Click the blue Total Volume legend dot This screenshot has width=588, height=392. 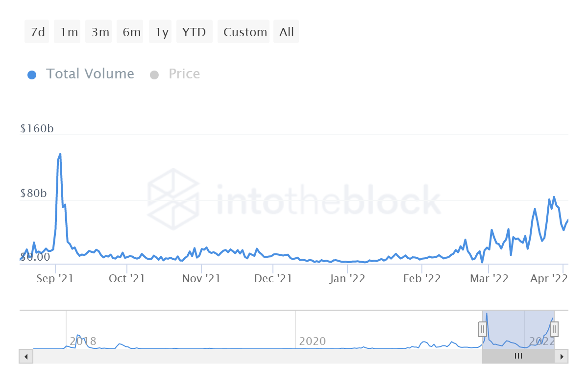[32, 75]
